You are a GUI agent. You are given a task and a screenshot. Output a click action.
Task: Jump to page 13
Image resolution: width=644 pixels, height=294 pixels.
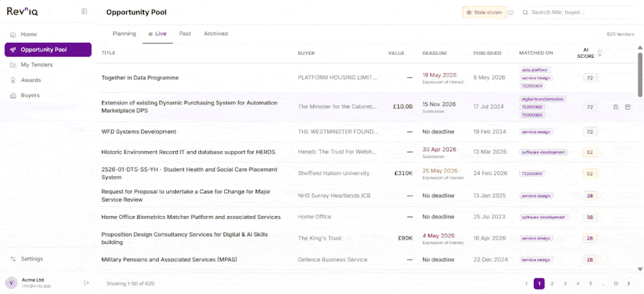pyautogui.click(x=616, y=284)
